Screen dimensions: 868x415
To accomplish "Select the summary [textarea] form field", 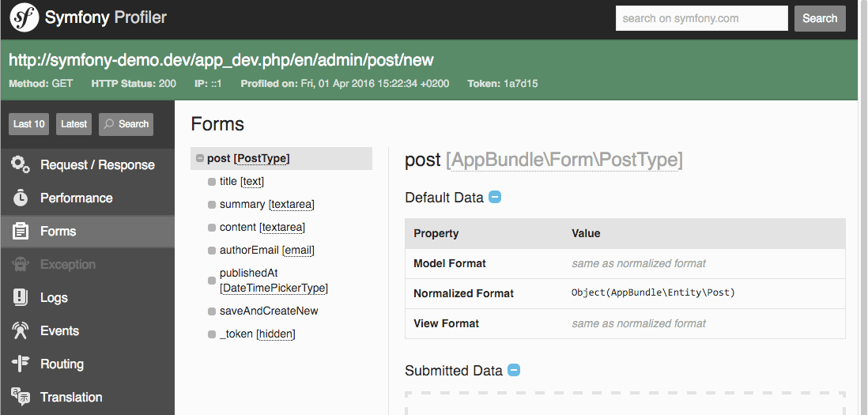I will (267, 205).
